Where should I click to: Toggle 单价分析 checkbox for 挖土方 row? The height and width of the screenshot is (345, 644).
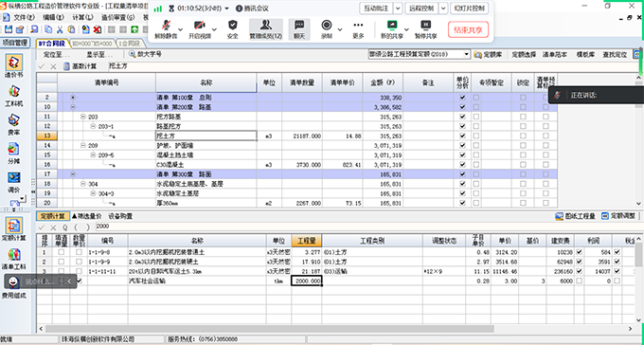tap(462, 136)
